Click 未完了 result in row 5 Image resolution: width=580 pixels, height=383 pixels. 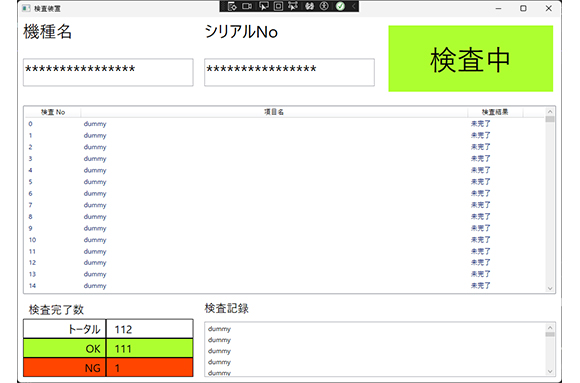480,182
